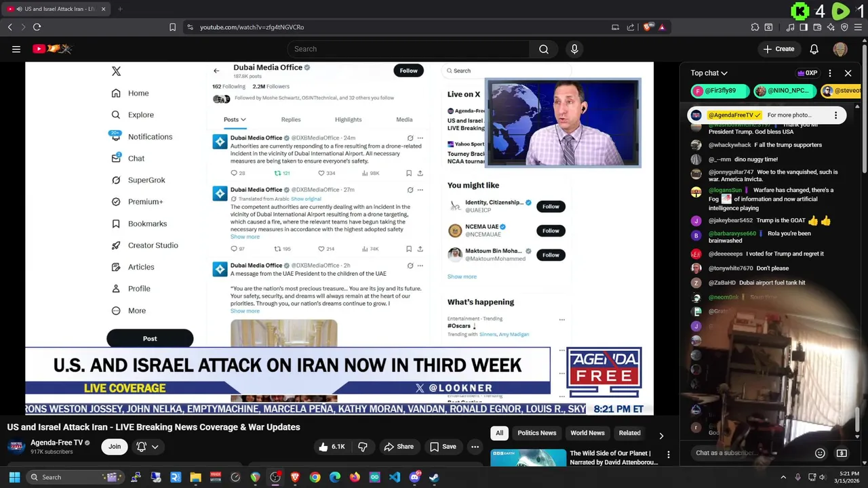Click the 0XP crown badge
This screenshot has width=868, height=488.
(807, 73)
